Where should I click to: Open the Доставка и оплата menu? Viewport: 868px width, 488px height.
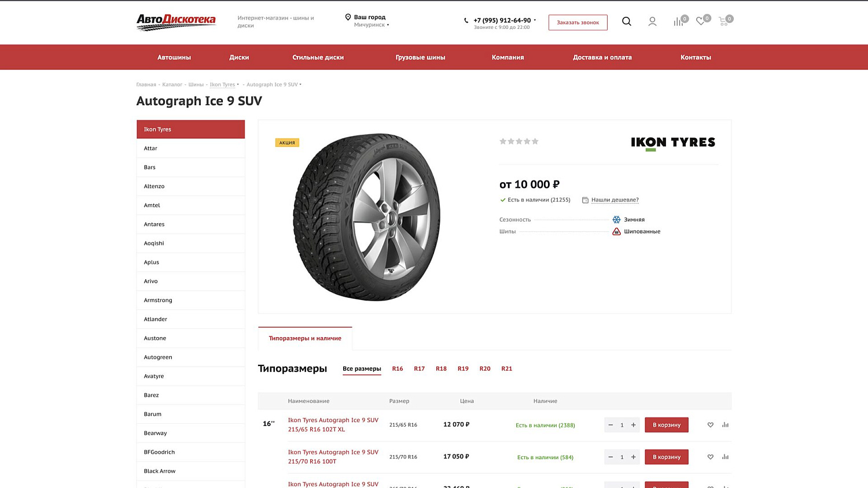[x=602, y=57]
